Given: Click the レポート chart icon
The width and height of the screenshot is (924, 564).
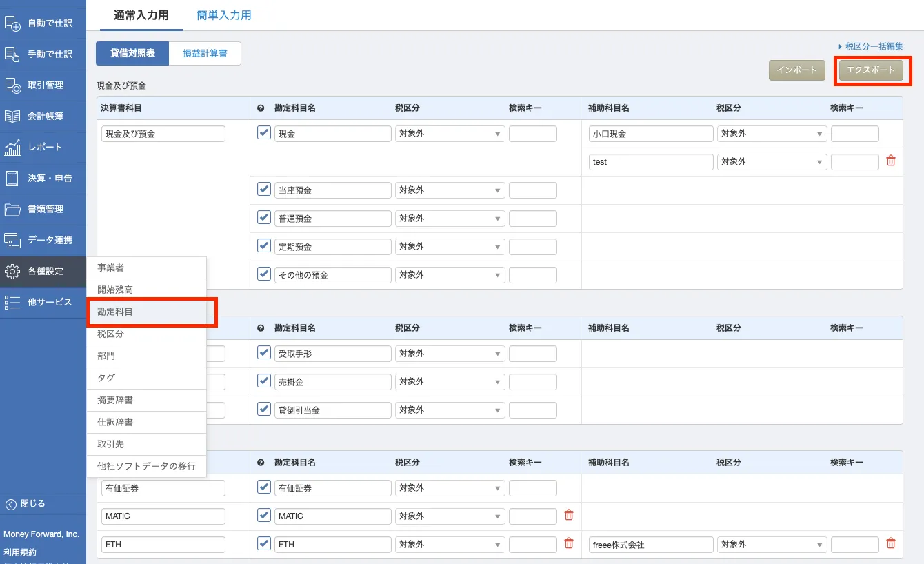Looking at the screenshot, I should coord(13,147).
